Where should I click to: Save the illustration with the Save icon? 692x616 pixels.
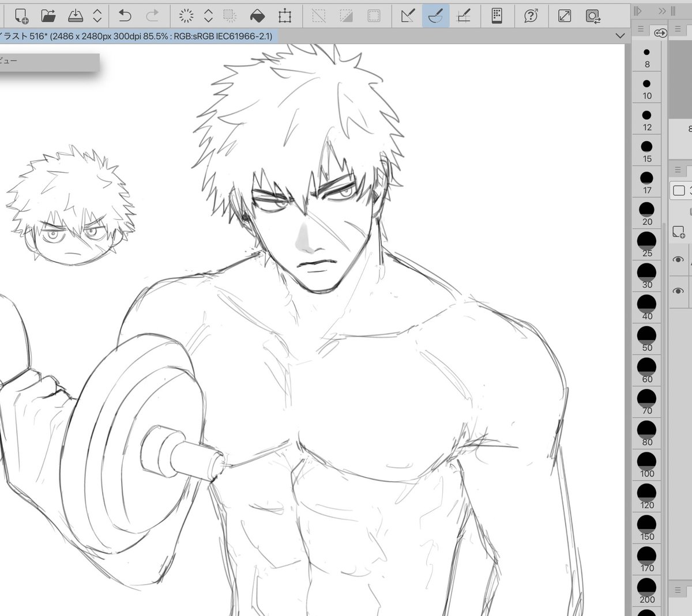pyautogui.click(x=76, y=16)
